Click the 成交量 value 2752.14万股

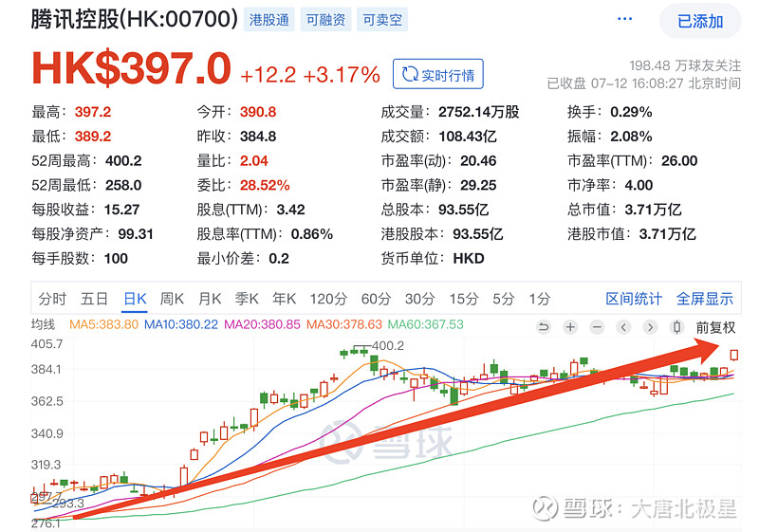pyautogui.click(x=479, y=112)
